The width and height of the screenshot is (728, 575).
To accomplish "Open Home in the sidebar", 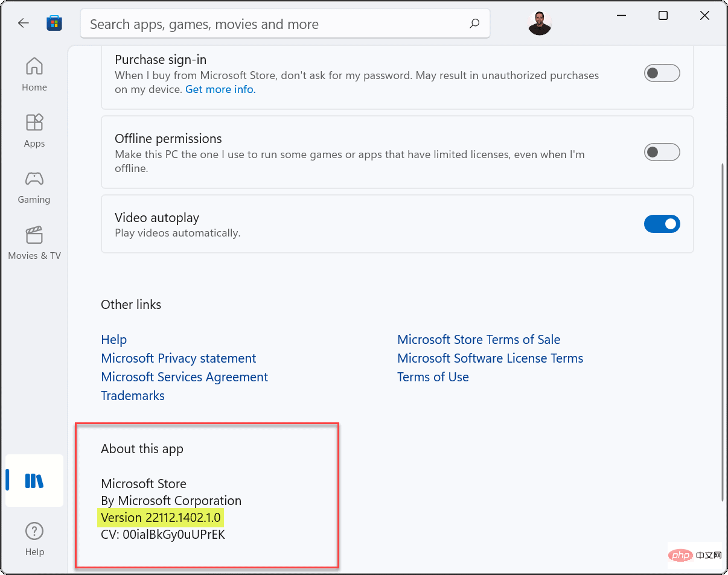I will [x=34, y=74].
